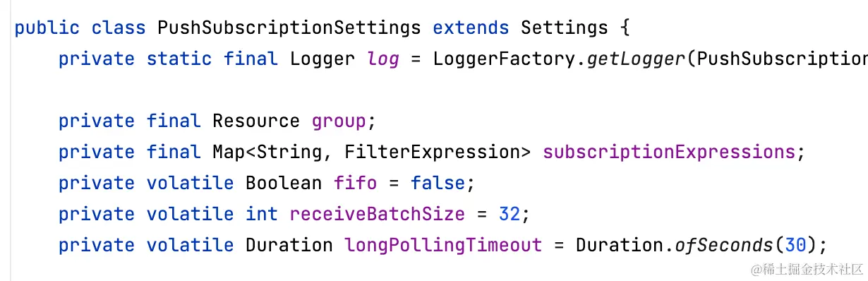Click the LoggerFactory class reference
This screenshot has height=281, width=868.
point(507,59)
